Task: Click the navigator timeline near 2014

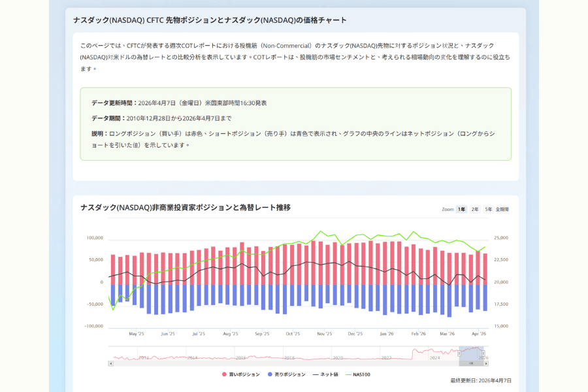Action: (192, 357)
